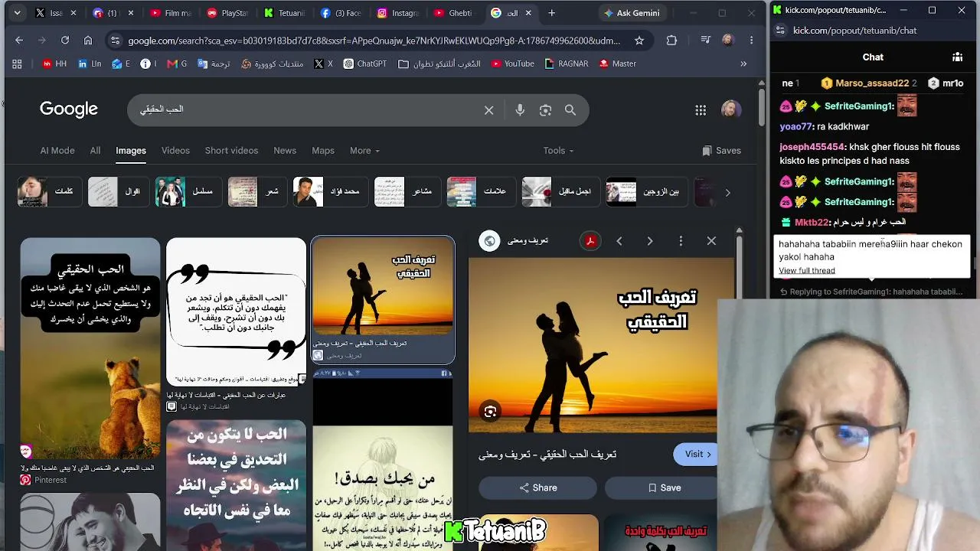Click the Google logo
980x551 pixels.
pos(69,109)
